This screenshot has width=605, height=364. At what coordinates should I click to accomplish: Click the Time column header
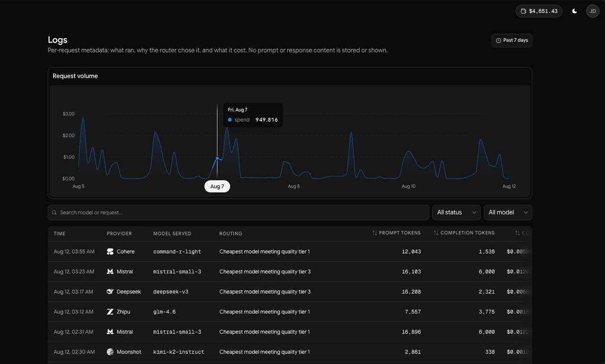click(60, 234)
